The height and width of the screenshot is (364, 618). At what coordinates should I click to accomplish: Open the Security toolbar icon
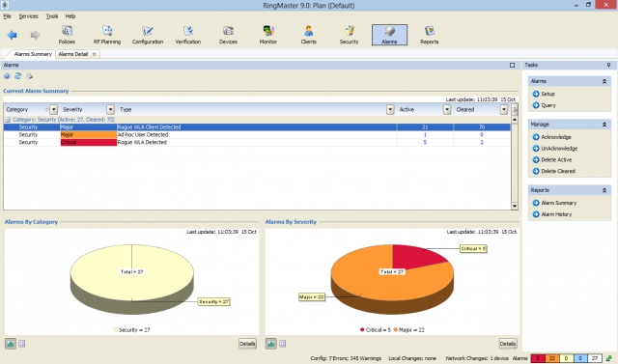pyautogui.click(x=349, y=35)
